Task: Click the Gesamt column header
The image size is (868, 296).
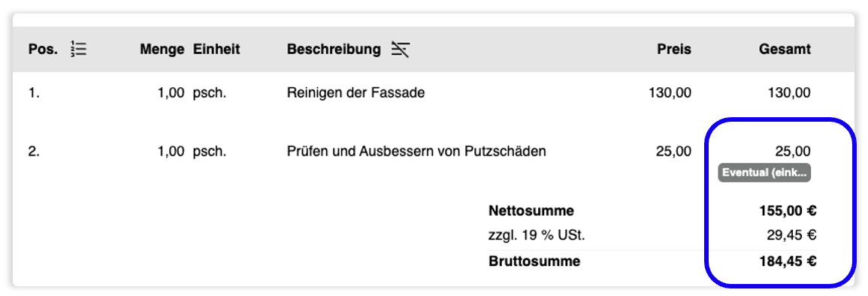Action: coord(785,50)
